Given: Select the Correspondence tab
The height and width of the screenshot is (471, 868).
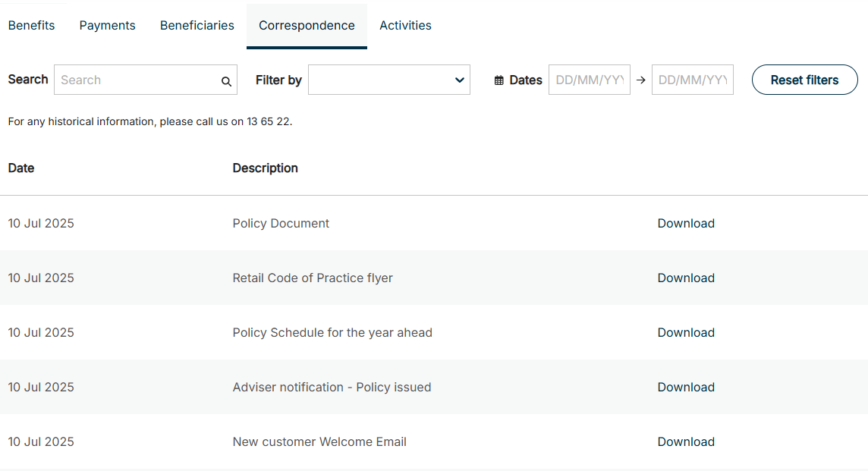Looking at the screenshot, I should [307, 26].
